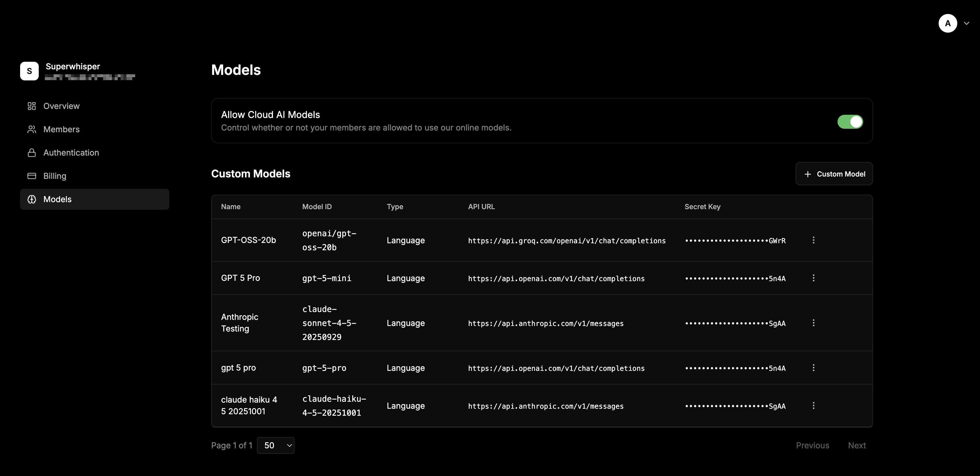Open options menu for Anthropic Testing model
The height and width of the screenshot is (476, 980).
click(x=813, y=323)
